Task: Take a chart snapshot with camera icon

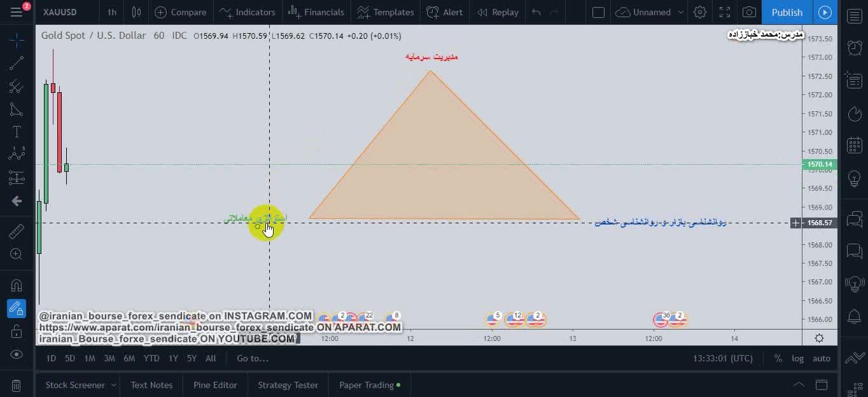Action: click(x=750, y=12)
